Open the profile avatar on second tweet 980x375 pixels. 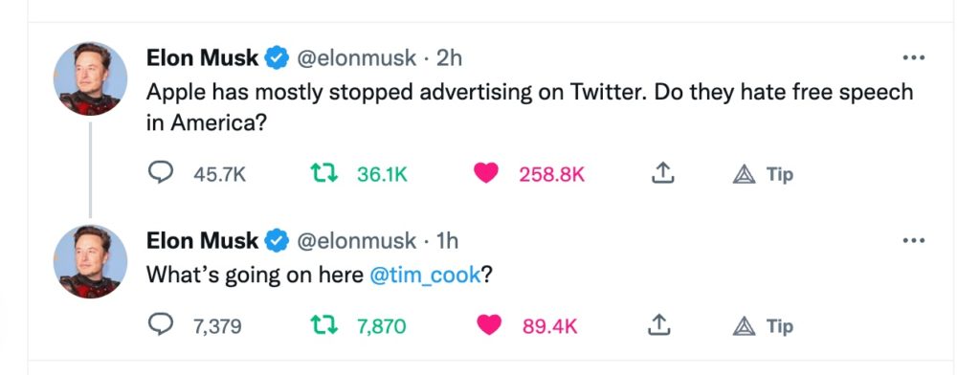coord(91,261)
